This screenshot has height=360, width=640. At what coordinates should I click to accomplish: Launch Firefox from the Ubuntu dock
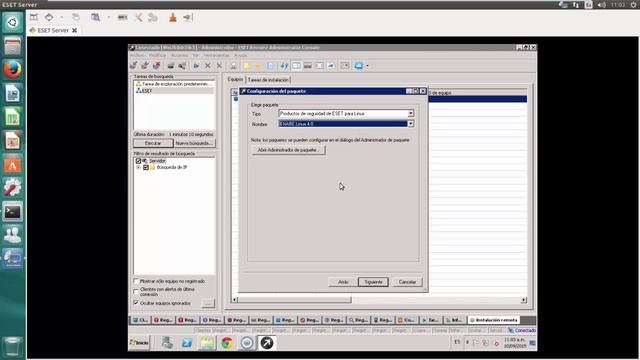(12, 69)
